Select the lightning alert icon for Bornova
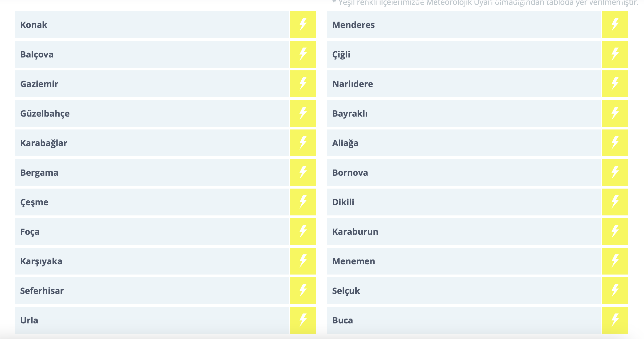 [x=615, y=172]
